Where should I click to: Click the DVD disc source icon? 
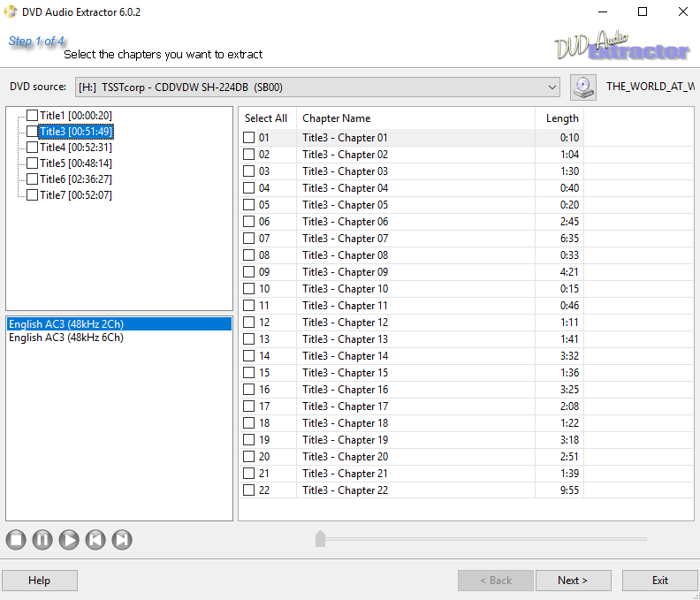[583, 87]
